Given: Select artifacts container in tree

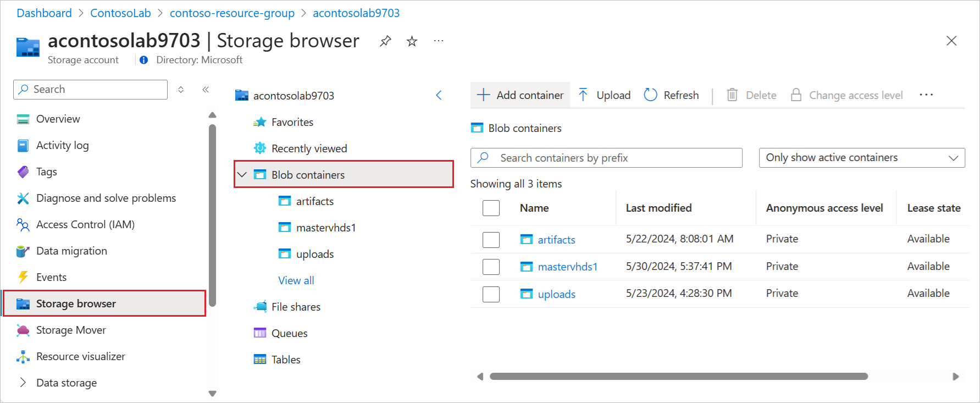Looking at the screenshot, I should [x=314, y=201].
